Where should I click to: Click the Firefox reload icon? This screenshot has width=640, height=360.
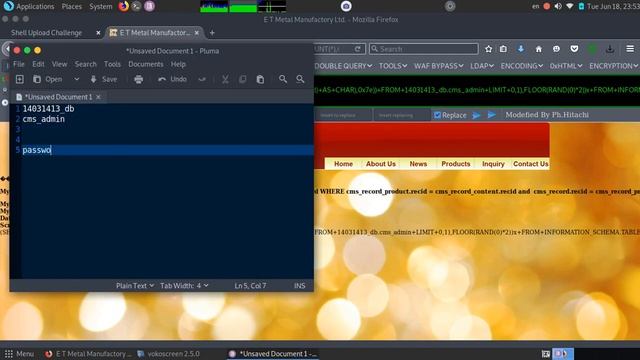tap(358, 49)
